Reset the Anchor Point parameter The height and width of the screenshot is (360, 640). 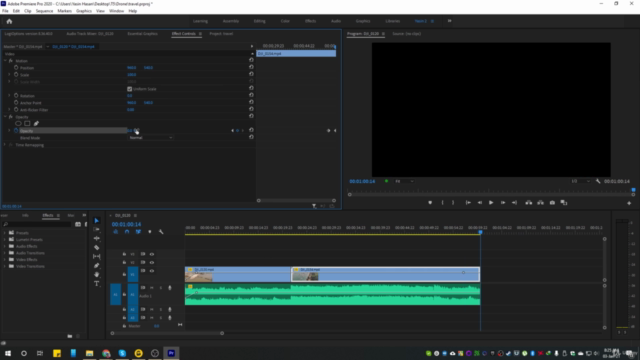pos(251,102)
